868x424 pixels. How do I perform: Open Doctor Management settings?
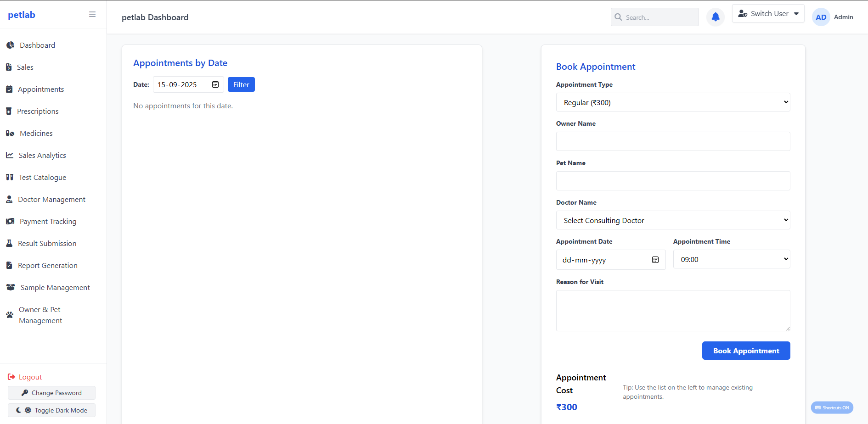(x=51, y=199)
